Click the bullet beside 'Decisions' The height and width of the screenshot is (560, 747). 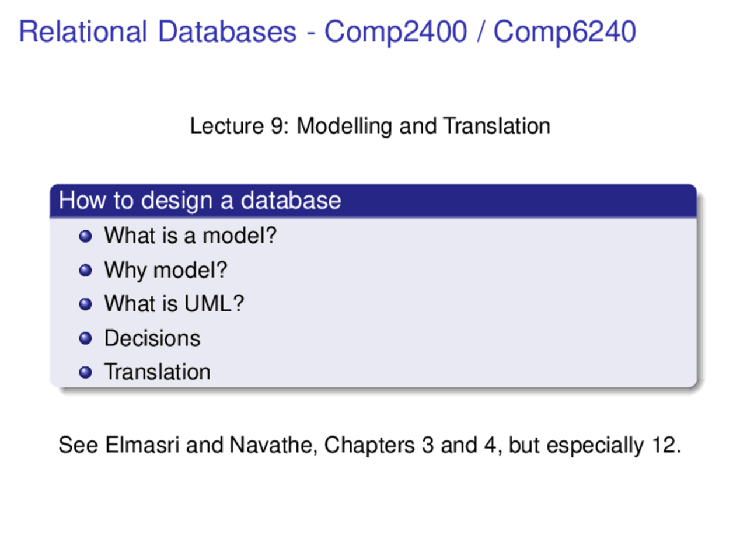pos(85,338)
